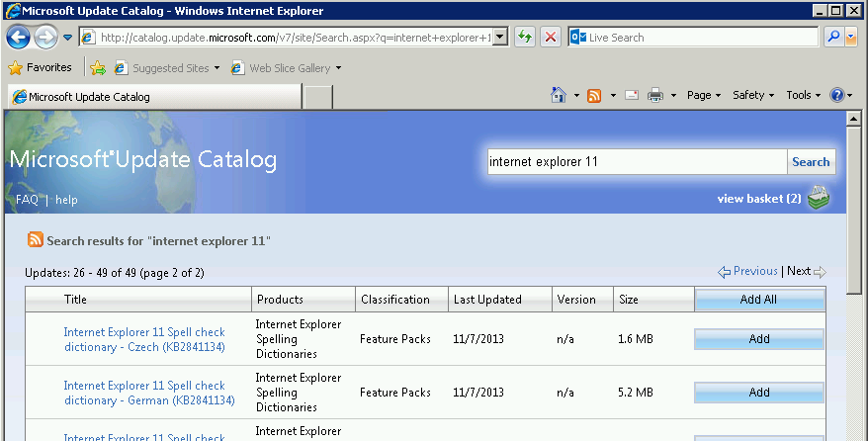Open Web Slice Gallery dropdown
The width and height of the screenshot is (868, 441).
(x=286, y=68)
